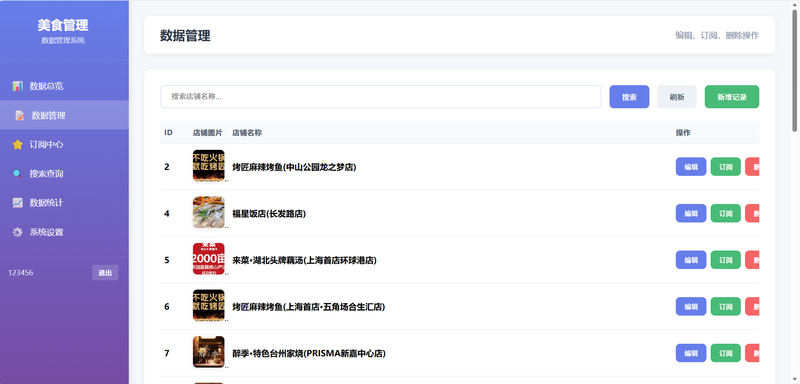Screen dimensions: 800x384
Task: Subscribe to 烤匠麻辣烤鱼(上海首店·五角场合生汇店)
Action: 726,306
